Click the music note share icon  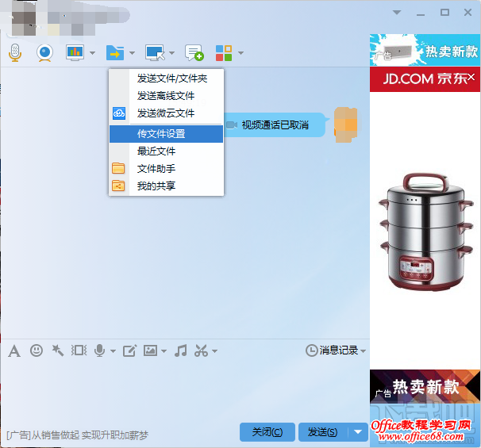tap(181, 350)
